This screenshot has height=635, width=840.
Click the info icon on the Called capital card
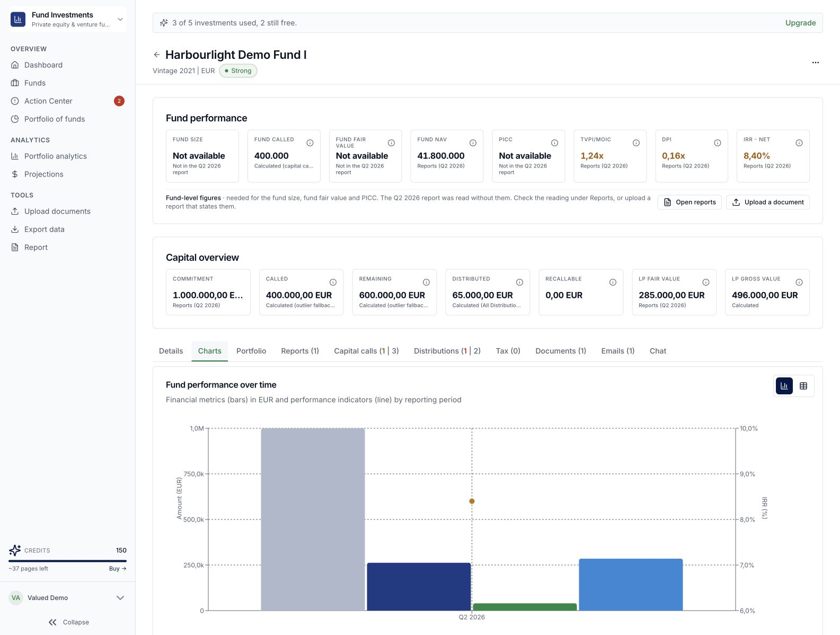[333, 282]
